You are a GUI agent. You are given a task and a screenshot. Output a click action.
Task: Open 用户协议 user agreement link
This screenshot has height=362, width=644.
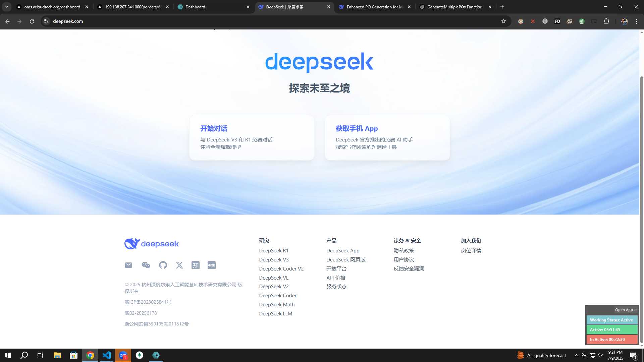pos(404,260)
